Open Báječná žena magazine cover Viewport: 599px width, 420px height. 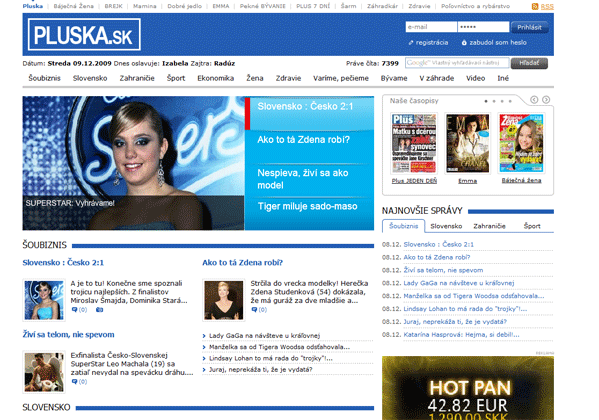[x=521, y=143]
